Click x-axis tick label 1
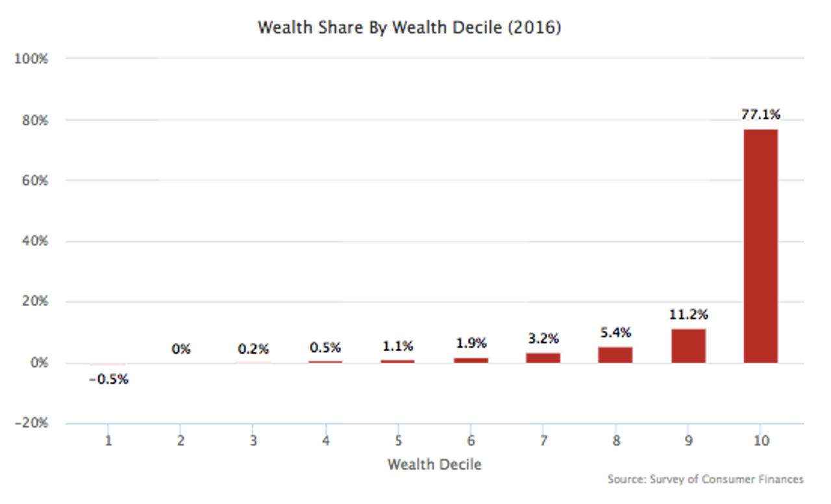Image resolution: width=831 pixels, height=504 pixels. click(108, 441)
